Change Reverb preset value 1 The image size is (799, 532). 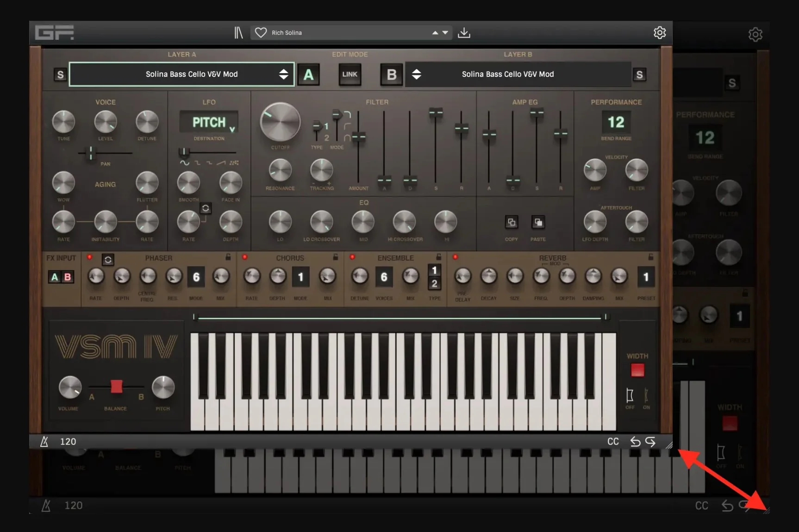click(646, 277)
